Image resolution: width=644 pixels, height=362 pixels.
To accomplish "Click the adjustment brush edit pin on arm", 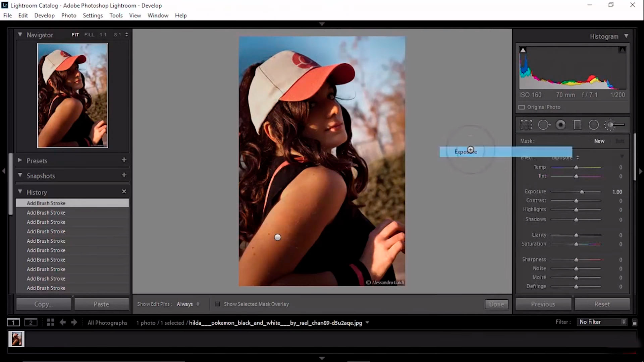I will (x=277, y=237).
